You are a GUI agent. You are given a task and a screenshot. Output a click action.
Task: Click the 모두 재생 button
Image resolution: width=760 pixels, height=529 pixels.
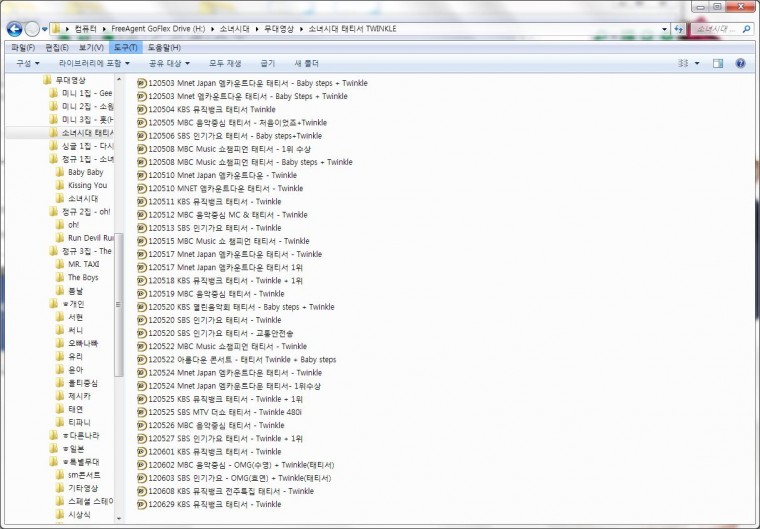tap(225, 64)
